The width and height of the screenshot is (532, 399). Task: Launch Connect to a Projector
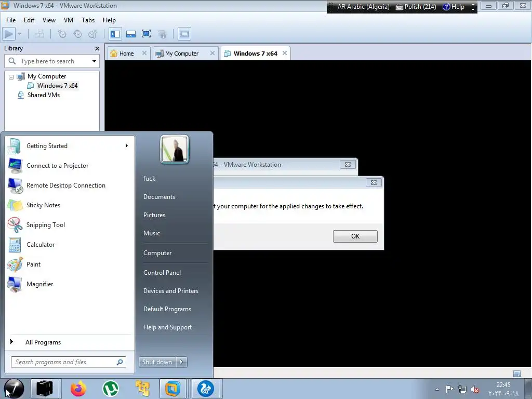tap(57, 166)
